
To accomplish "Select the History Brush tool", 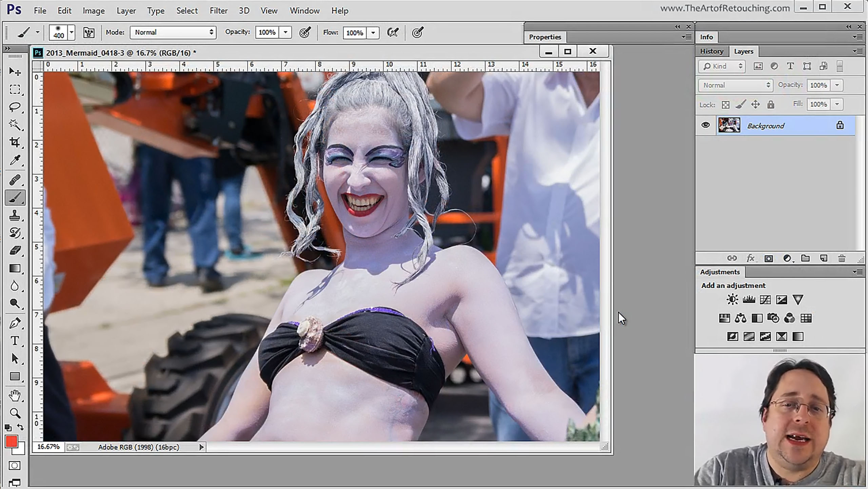I will point(15,233).
